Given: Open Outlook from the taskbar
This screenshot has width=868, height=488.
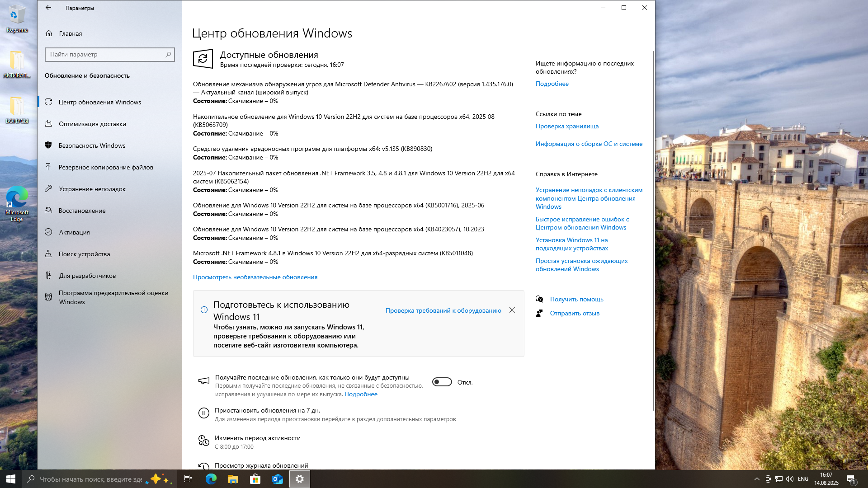Looking at the screenshot, I should (x=278, y=479).
